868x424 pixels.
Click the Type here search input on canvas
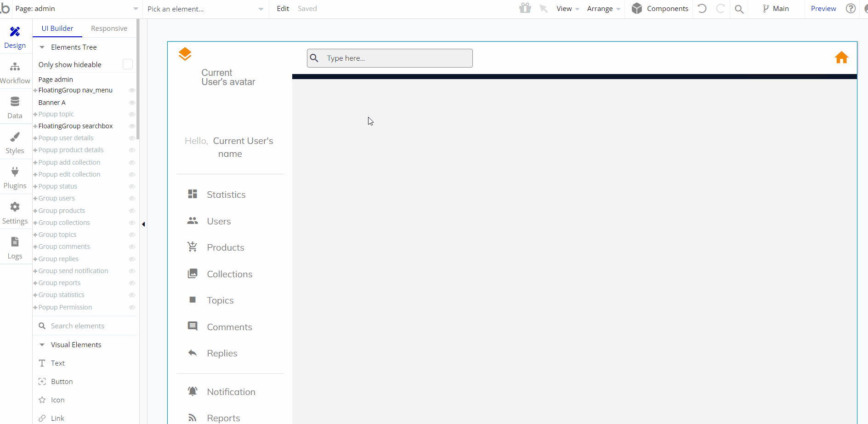coord(390,58)
